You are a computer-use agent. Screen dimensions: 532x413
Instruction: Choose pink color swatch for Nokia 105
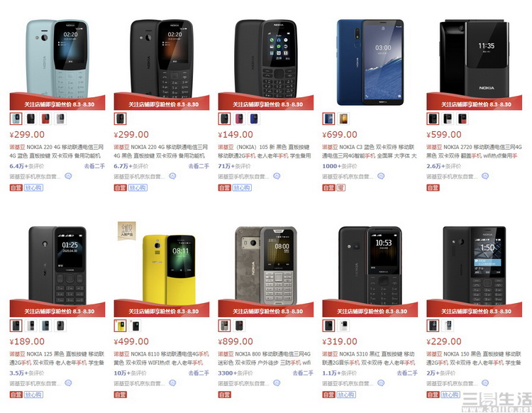point(239,119)
